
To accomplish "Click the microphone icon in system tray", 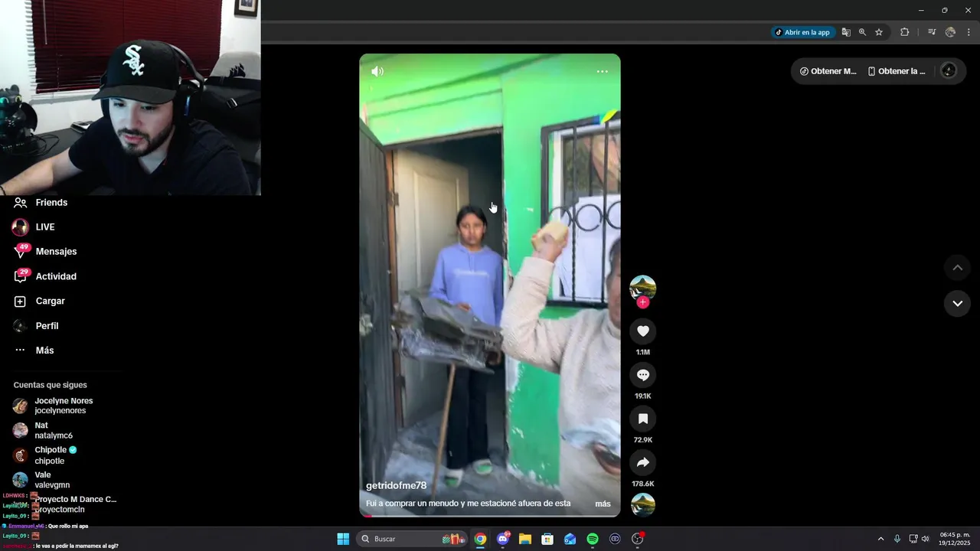I will tap(897, 539).
